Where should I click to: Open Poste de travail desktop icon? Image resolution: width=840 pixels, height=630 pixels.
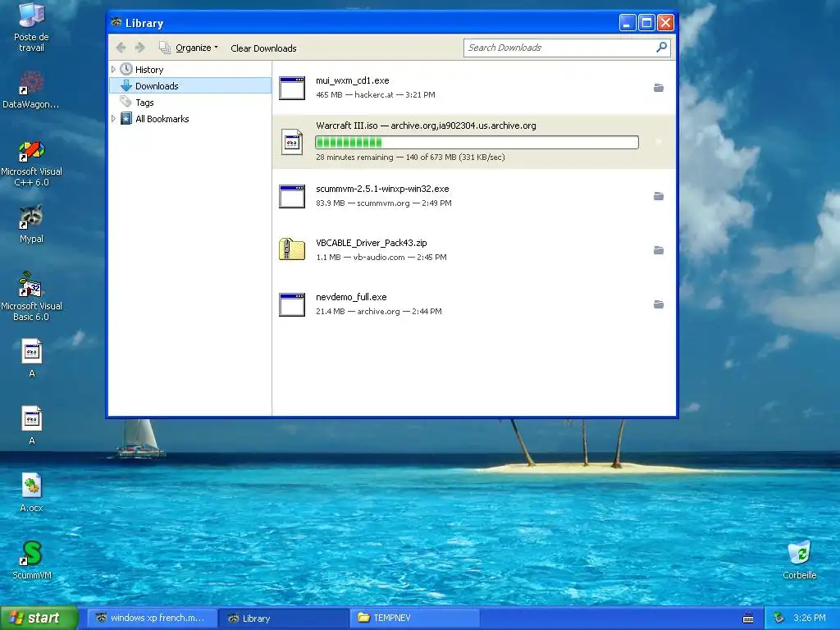(x=31, y=27)
